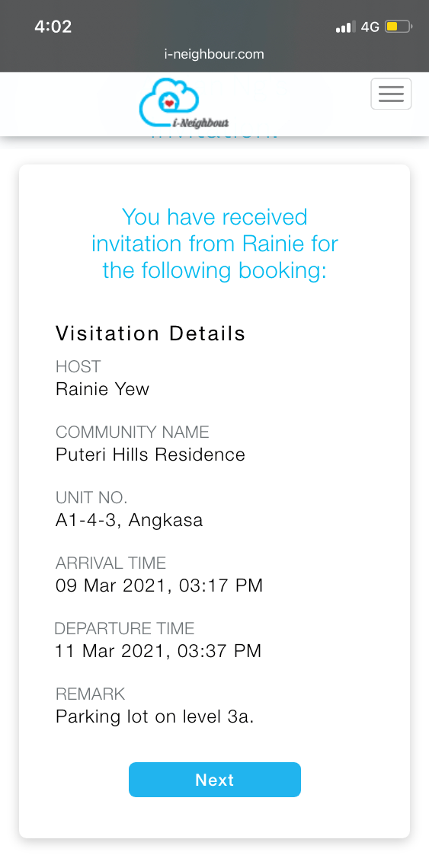Tap the DEPARTURE TIME field label
Viewport: 429px width, 868px height.
(x=124, y=628)
